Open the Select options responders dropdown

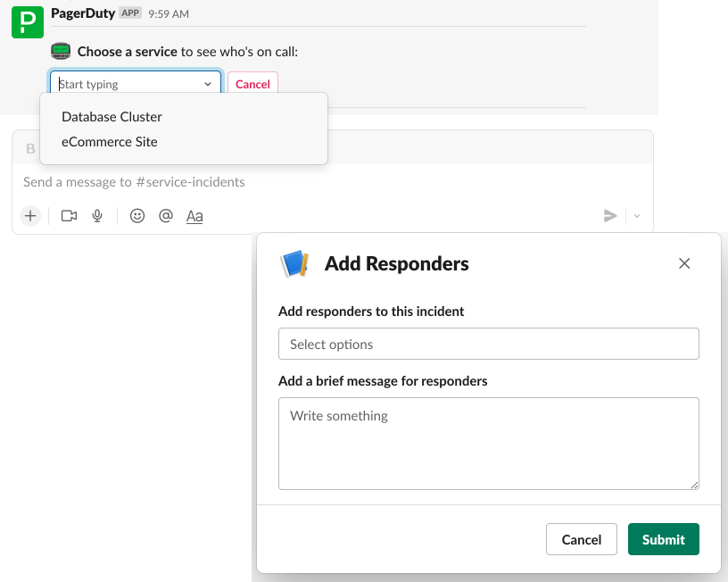tap(489, 344)
